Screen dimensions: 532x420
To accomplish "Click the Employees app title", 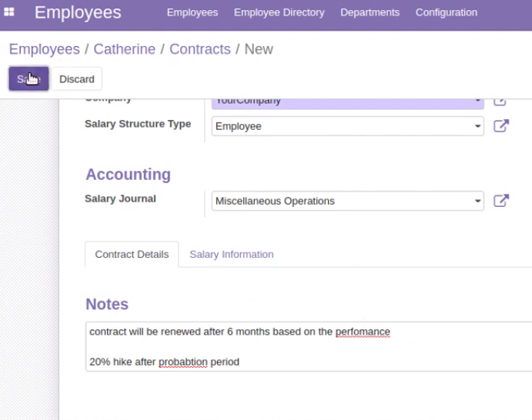I will [x=78, y=12].
